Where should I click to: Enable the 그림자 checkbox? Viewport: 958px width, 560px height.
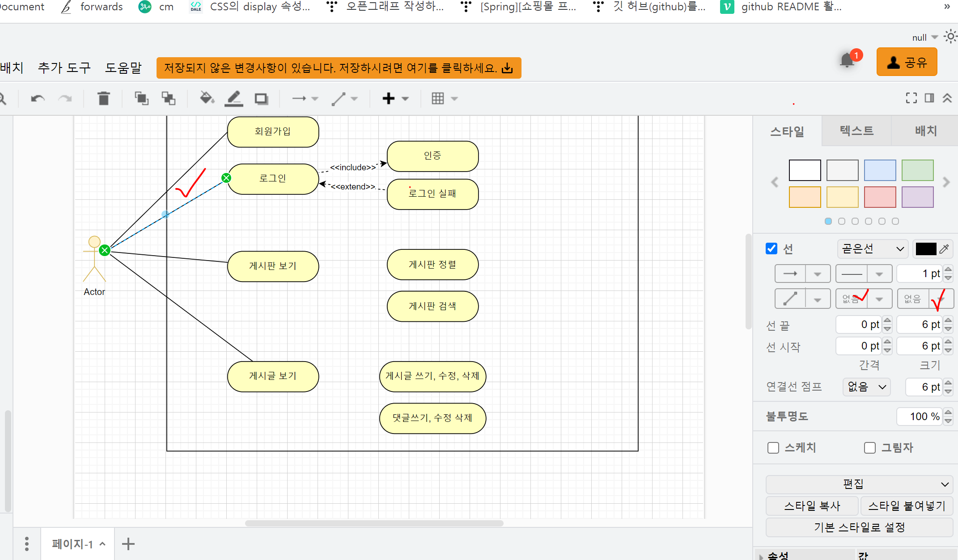[870, 448]
